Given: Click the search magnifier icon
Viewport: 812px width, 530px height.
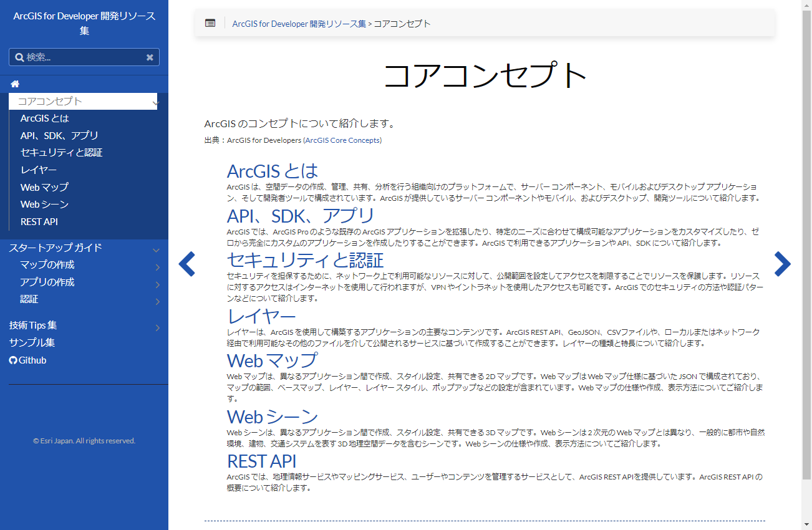Looking at the screenshot, I should [x=19, y=57].
